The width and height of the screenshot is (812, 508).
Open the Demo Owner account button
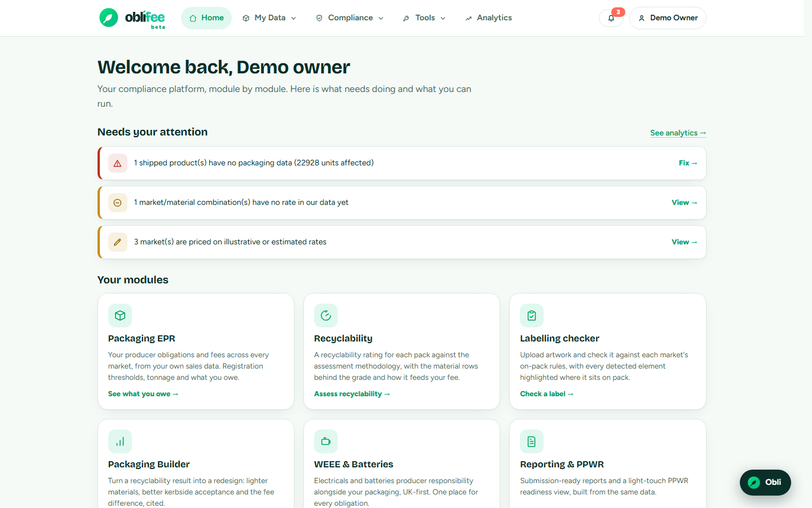click(668, 18)
